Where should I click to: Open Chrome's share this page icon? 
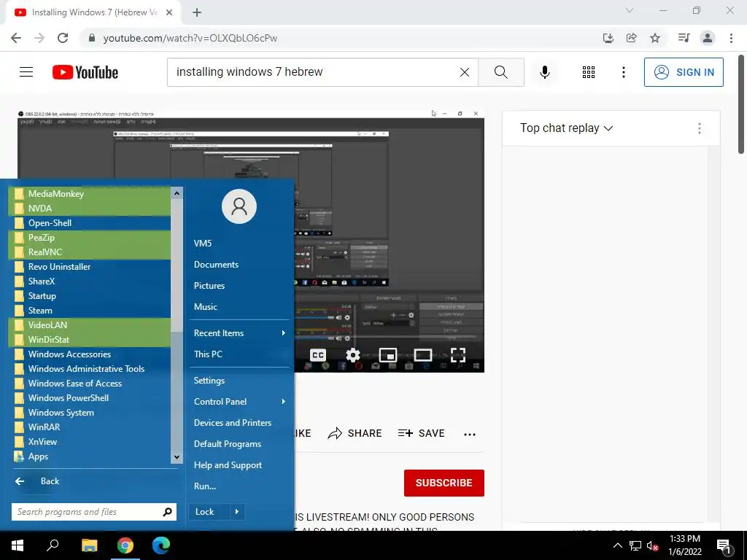[x=631, y=38]
